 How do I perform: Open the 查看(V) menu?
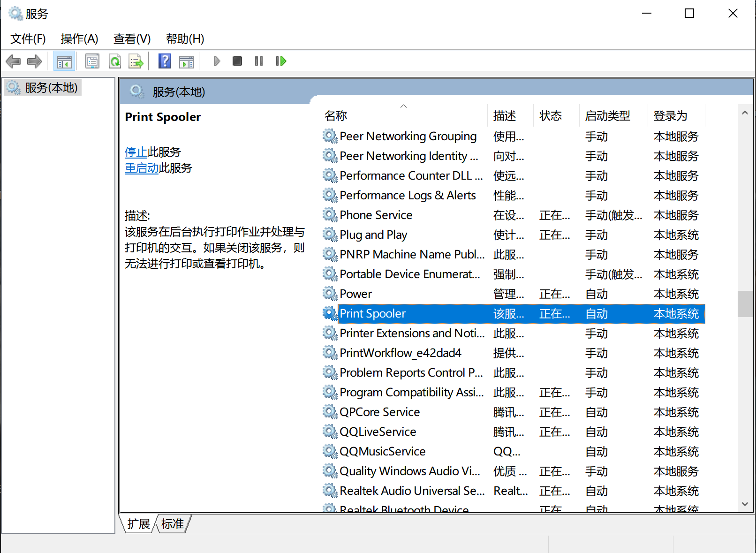pyautogui.click(x=132, y=39)
